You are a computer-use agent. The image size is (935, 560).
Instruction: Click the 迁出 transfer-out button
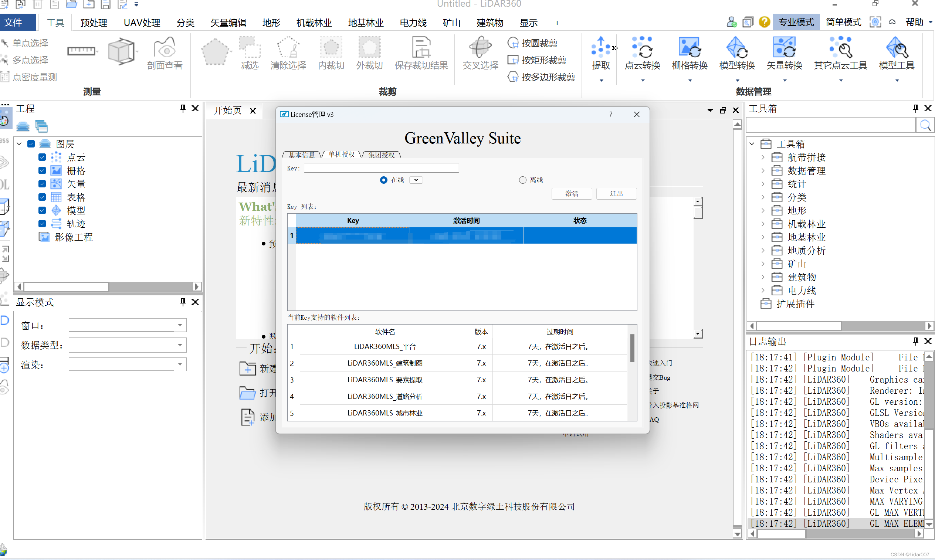[x=616, y=194]
